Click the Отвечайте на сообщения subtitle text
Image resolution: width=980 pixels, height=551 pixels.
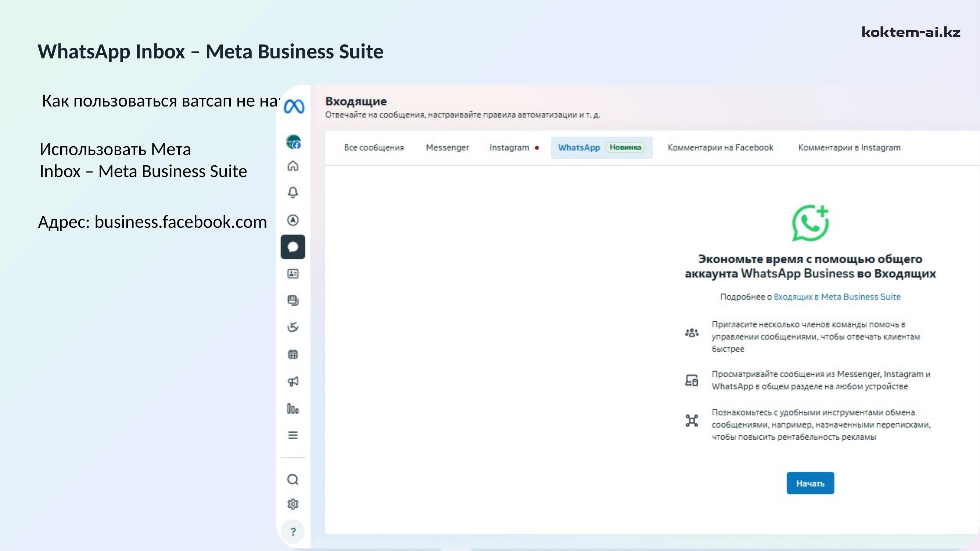click(463, 115)
